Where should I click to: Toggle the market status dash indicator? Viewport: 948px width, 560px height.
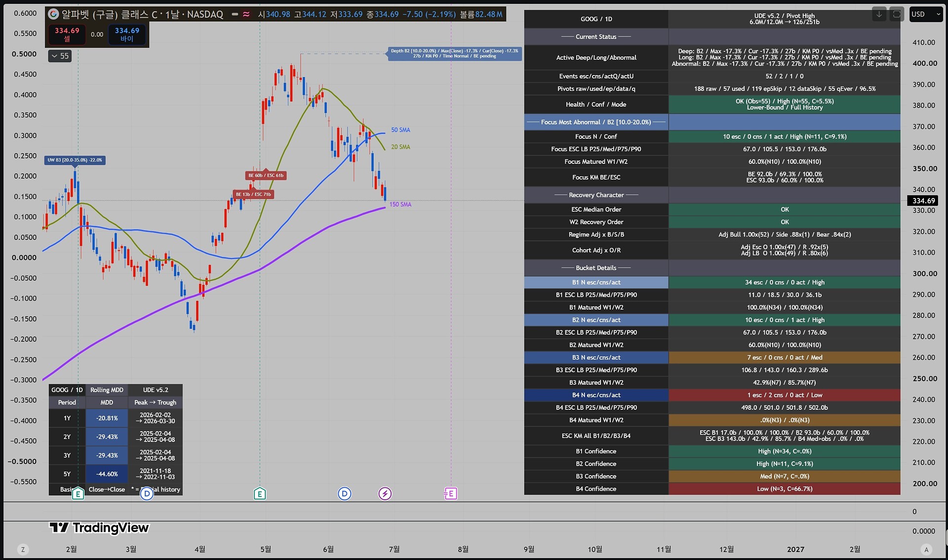(235, 14)
